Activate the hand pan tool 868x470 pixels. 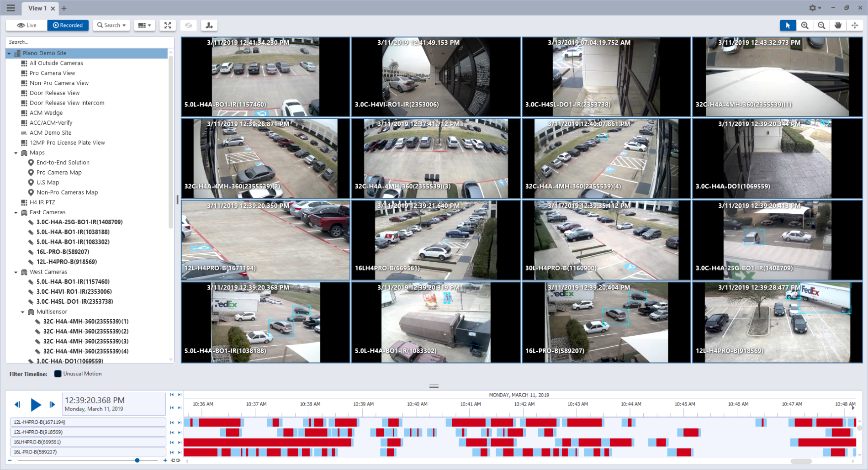tap(838, 26)
